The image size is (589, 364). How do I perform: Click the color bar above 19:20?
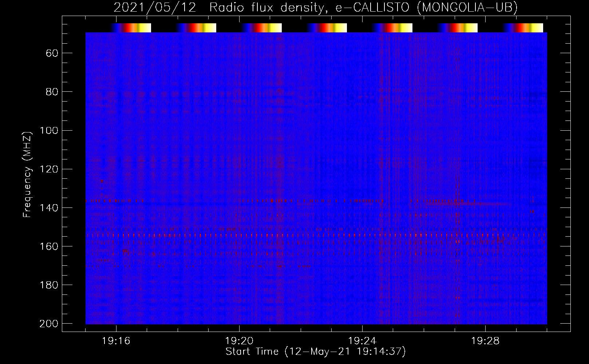(x=261, y=28)
